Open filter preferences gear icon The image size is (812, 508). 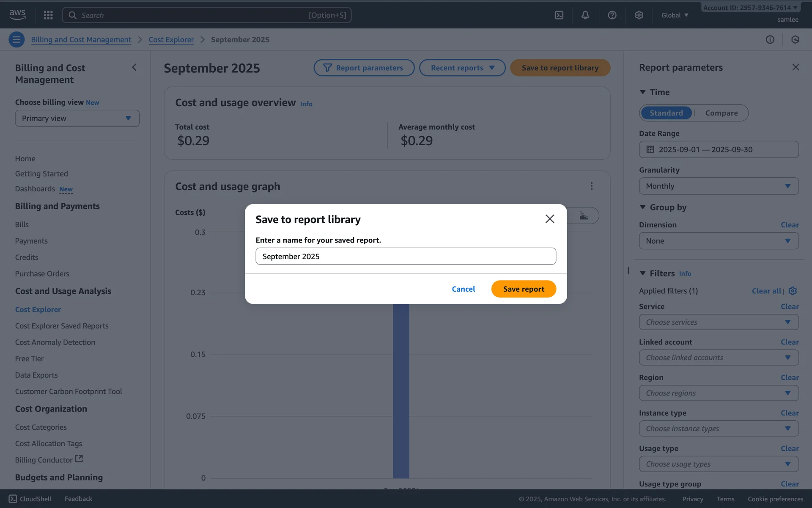(793, 291)
